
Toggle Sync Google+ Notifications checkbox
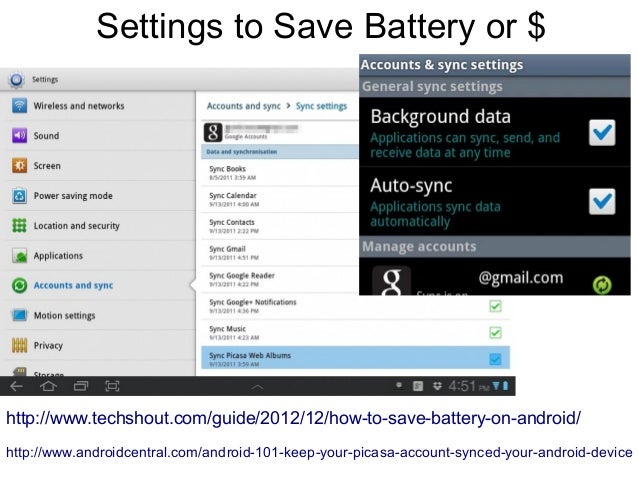pos(495,306)
